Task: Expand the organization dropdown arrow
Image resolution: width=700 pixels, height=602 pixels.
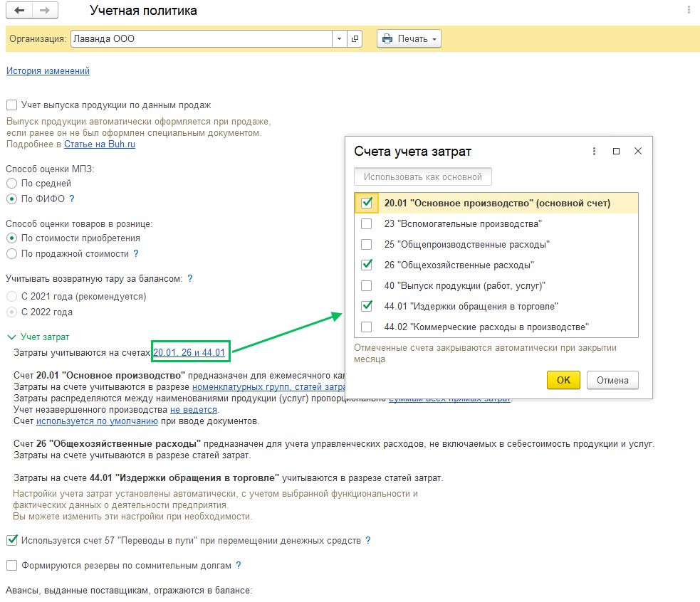Action: pyautogui.click(x=339, y=39)
